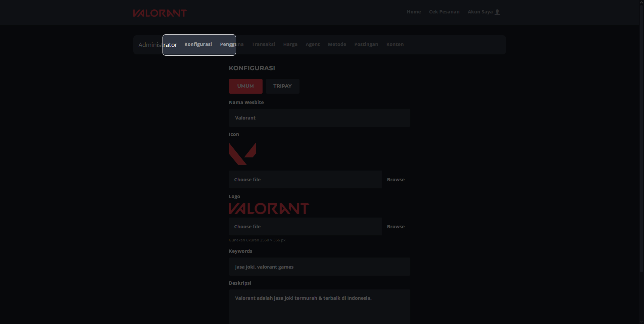Click the user icon beside Akun Saya
644x324 pixels.
498,12
